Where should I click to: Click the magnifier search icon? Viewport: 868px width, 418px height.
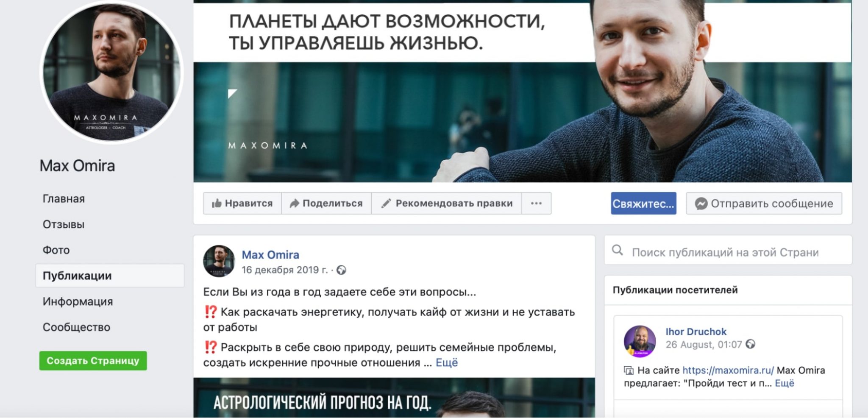coord(618,251)
